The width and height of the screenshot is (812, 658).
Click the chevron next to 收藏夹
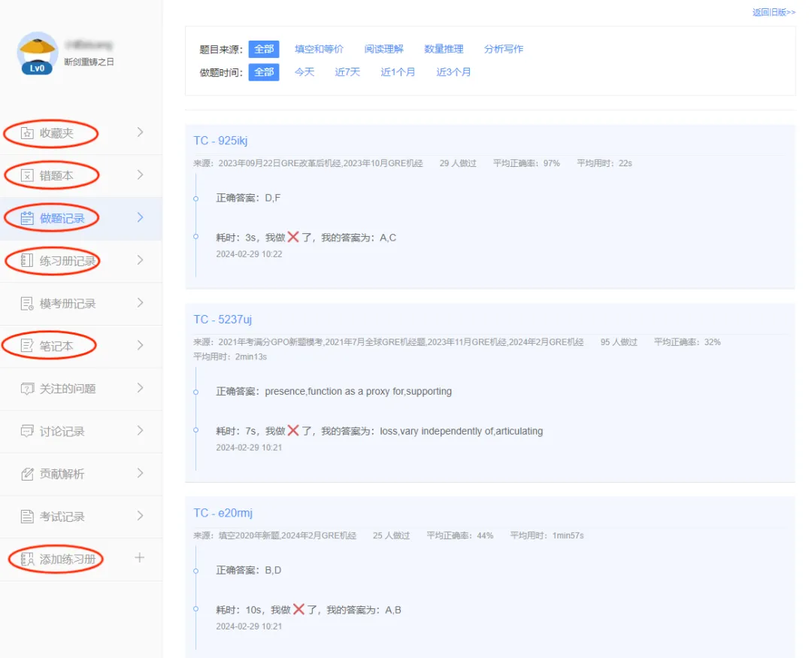click(140, 132)
